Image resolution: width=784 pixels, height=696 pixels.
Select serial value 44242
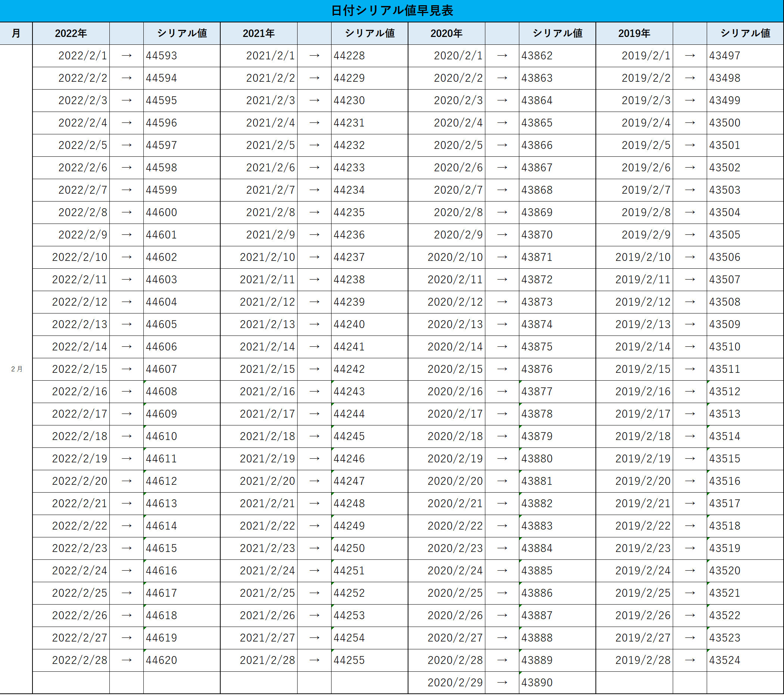coord(370,369)
